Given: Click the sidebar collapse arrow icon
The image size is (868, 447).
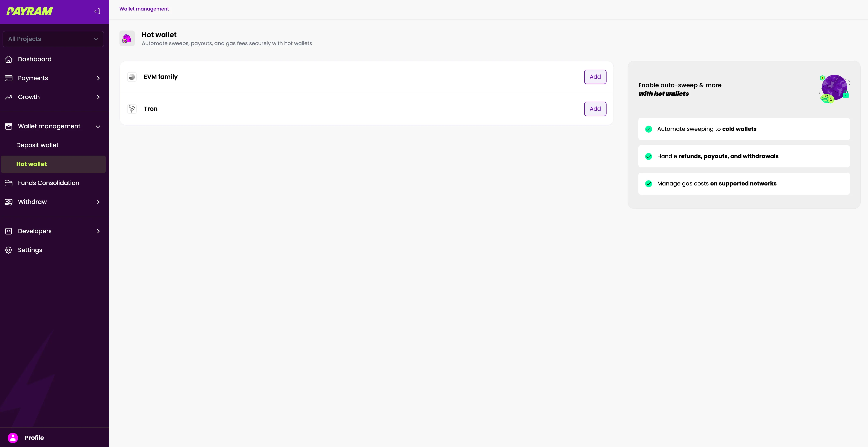Looking at the screenshot, I should click(97, 11).
